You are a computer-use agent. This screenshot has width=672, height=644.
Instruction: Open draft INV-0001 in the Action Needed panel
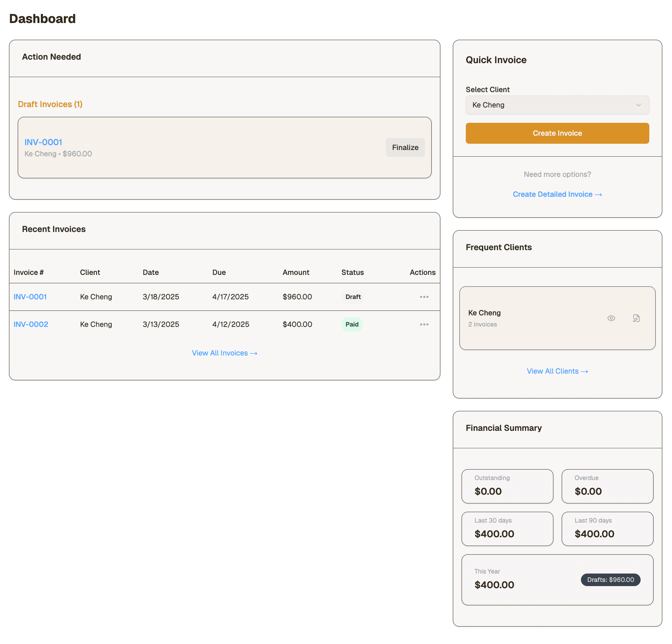coord(43,142)
